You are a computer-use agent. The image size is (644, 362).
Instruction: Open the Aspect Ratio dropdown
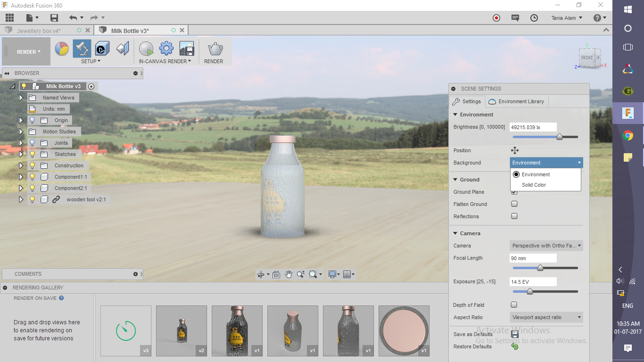[x=546, y=317]
